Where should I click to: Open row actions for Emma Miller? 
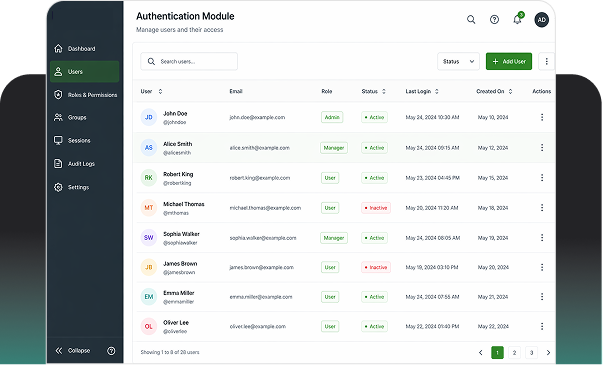pyautogui.click(x=542, y=297)
